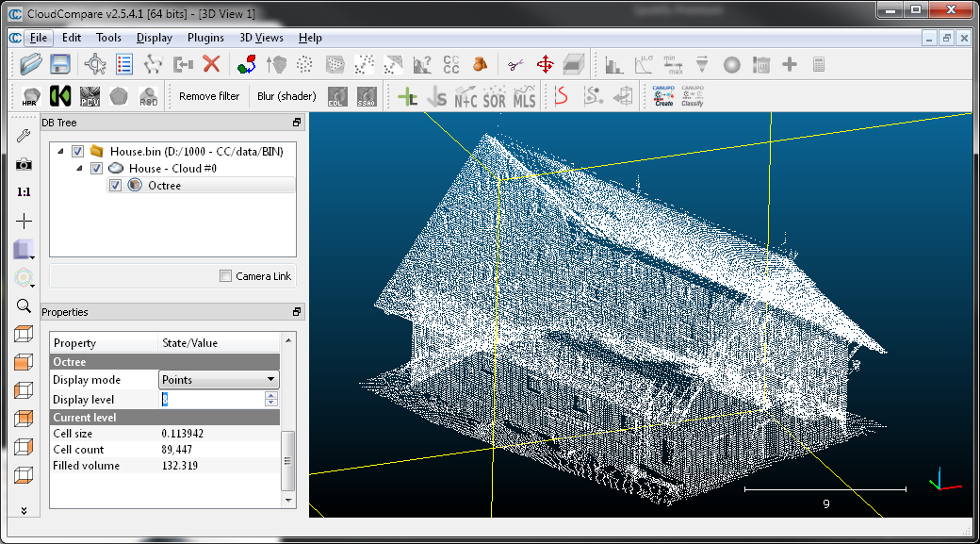Untick House - Cloud #0 checkbox
This screenshot has height=544, width=980.
[96, 168]
